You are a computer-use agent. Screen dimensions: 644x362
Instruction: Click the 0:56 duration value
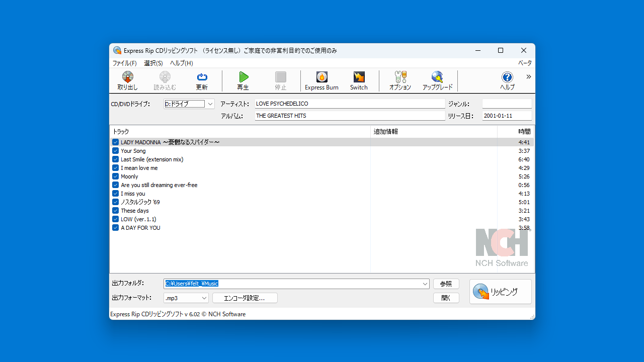[x=524, y=185]
